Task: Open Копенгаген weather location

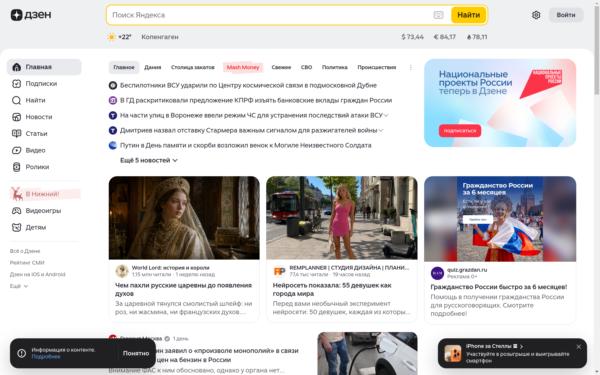Action: click(x=160, y=37)
